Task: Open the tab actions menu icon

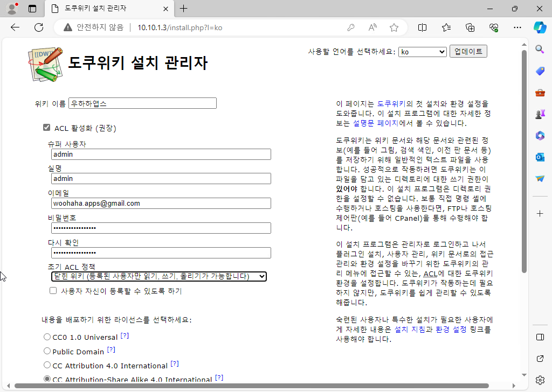Action: tap(32, 9)
